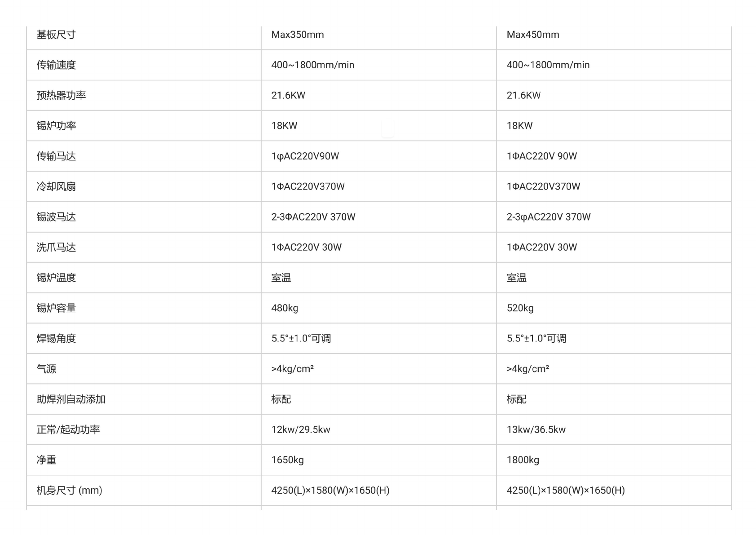Click the 冷却风扇 row label
This screenshot has height=535, width=756.
click(x=56, y=186)
